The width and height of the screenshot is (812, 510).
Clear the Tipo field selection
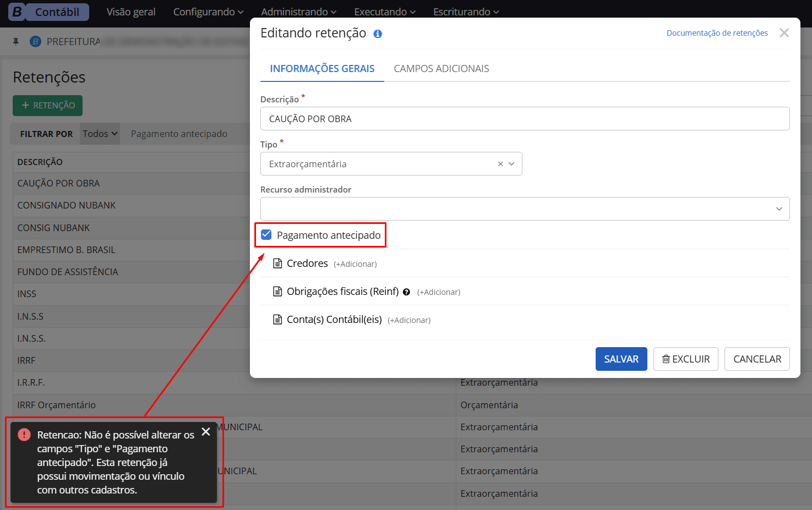coord(500,164)
